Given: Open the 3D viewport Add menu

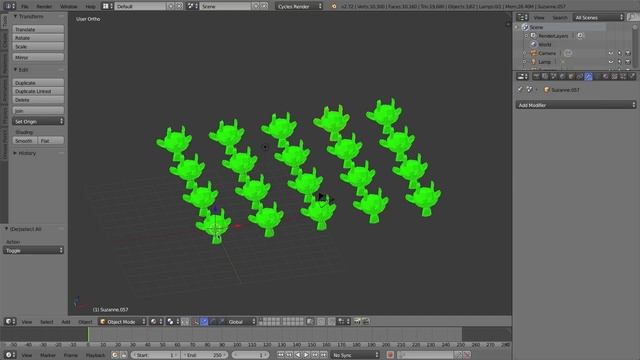Looking at the screenshot, I should [66, 322].
